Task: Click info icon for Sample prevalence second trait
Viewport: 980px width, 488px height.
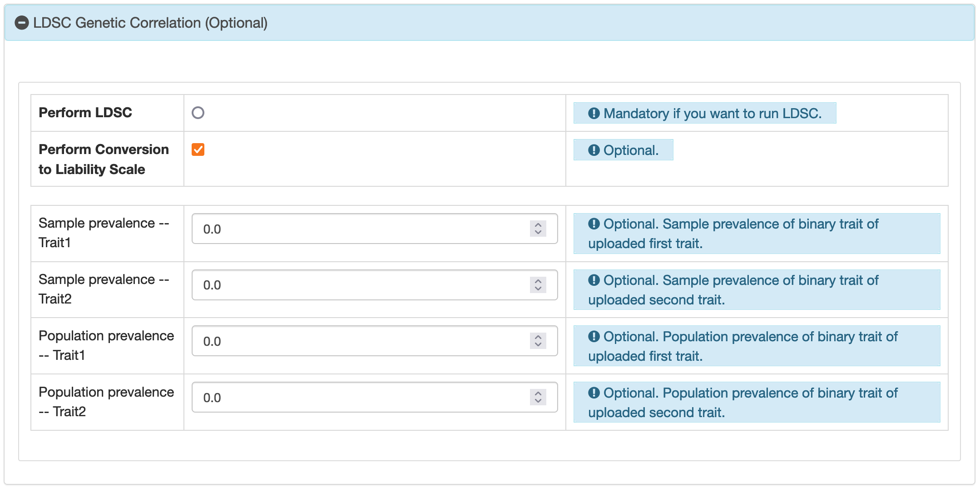Action: coord(594,280)
